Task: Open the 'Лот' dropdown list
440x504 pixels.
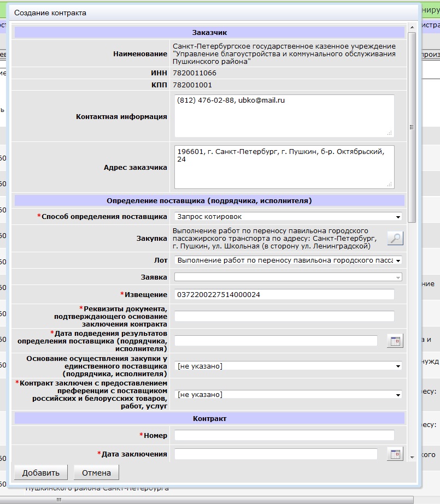Action: (x=288, y=260)
